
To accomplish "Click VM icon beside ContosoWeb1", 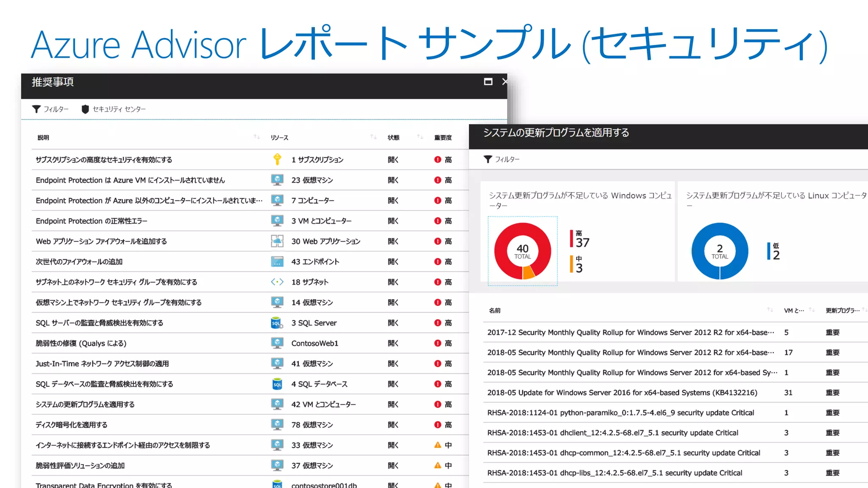I will tap(277, 343).
